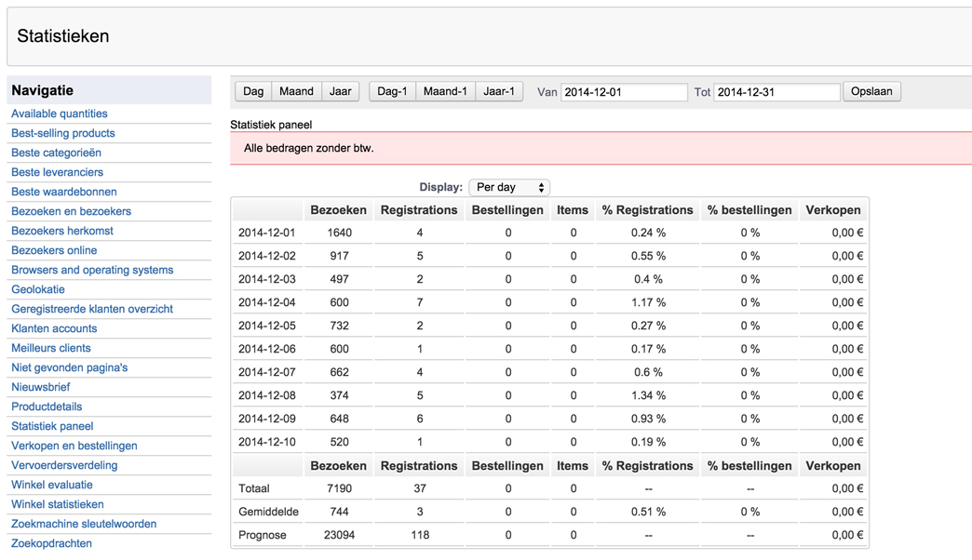Select the Dag period button
This screenshot has width=972, height=560.
click(x=253, y=91)
